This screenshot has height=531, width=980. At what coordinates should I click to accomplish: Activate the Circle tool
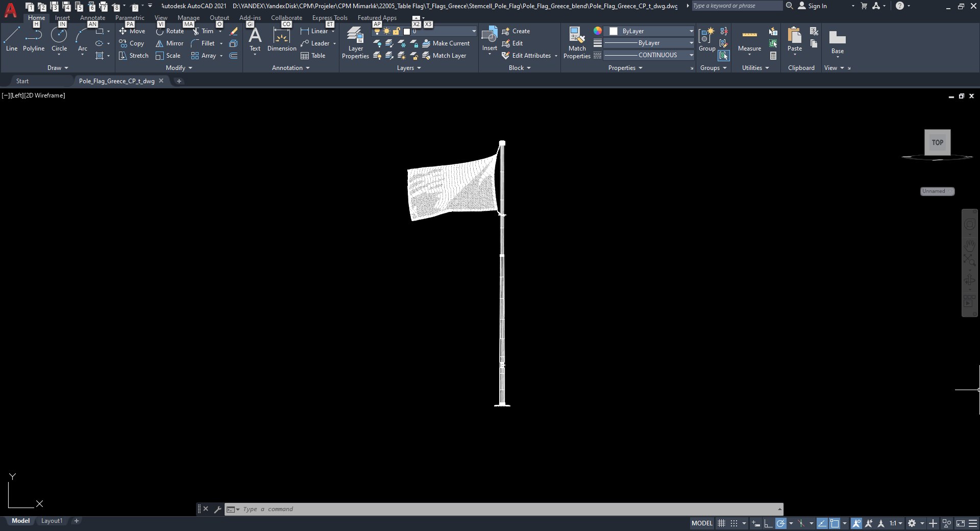click(59, 39)
